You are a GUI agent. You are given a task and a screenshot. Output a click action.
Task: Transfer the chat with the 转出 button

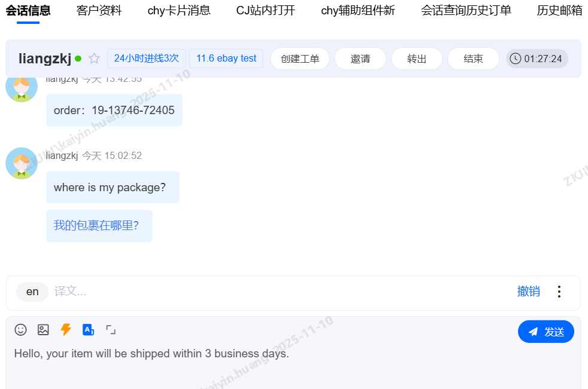[x=417, y=59]
